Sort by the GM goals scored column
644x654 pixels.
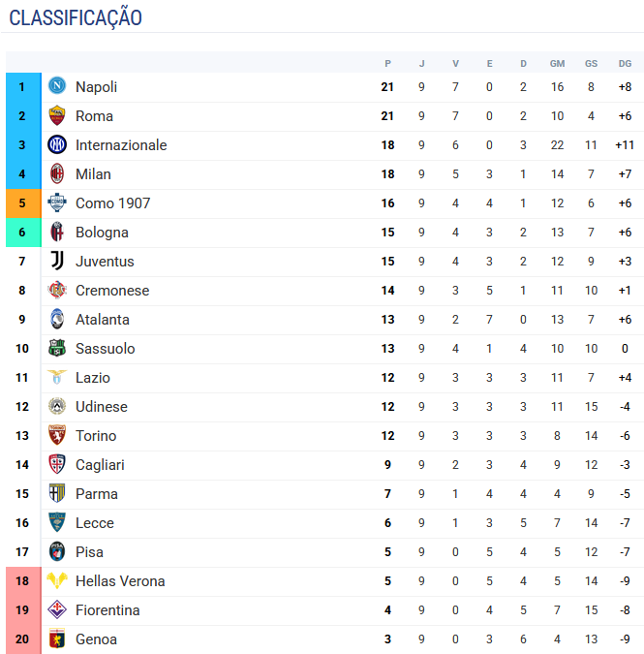pos(557,63)
